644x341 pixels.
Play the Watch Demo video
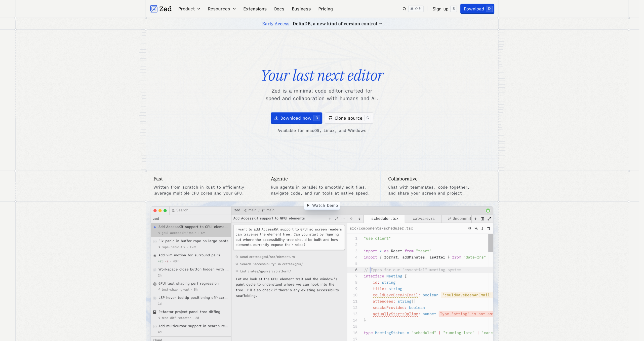[x=322, y=206]
